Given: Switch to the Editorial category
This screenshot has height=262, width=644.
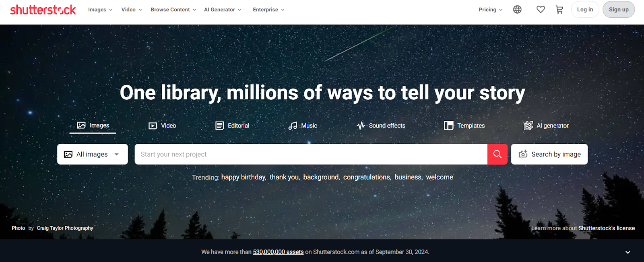Looking at the screenshot, I should (x=232, y=126).
